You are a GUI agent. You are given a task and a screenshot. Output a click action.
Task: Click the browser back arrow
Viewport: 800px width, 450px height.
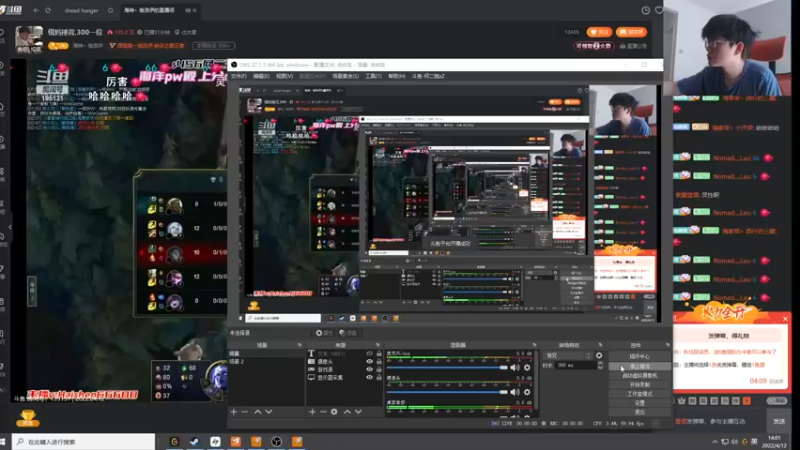pyautogui.click(x=36, y=10)
